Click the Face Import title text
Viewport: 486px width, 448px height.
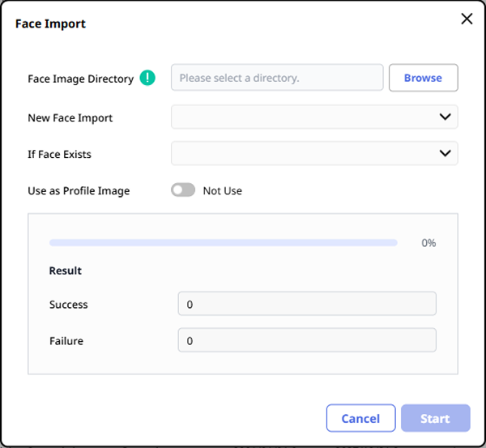click(50, 23)
